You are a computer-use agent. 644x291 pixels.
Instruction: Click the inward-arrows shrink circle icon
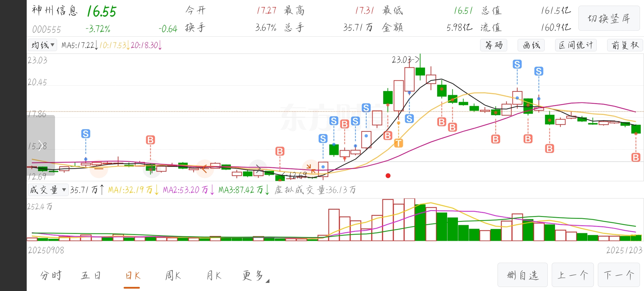point(311,169)
